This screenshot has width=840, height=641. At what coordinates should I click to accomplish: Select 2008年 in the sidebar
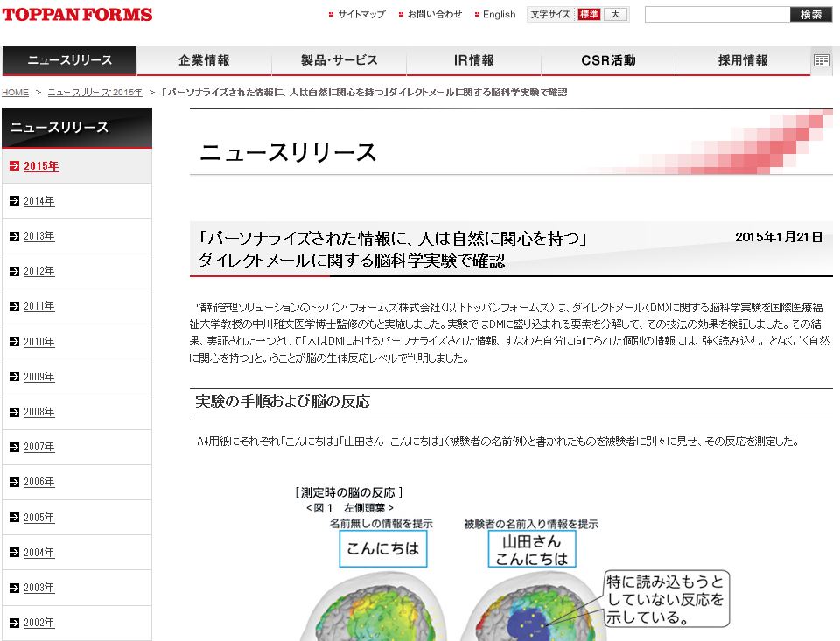click(x=39, y=412)
